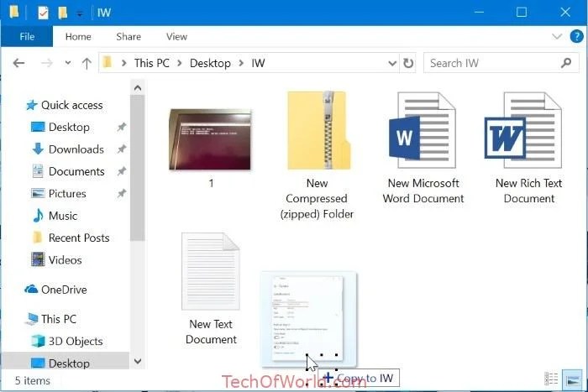This screenshot has width=588, height=392.
Task: Click the navigation pane scroll up arrow
Action: click(x=138, y=88)
